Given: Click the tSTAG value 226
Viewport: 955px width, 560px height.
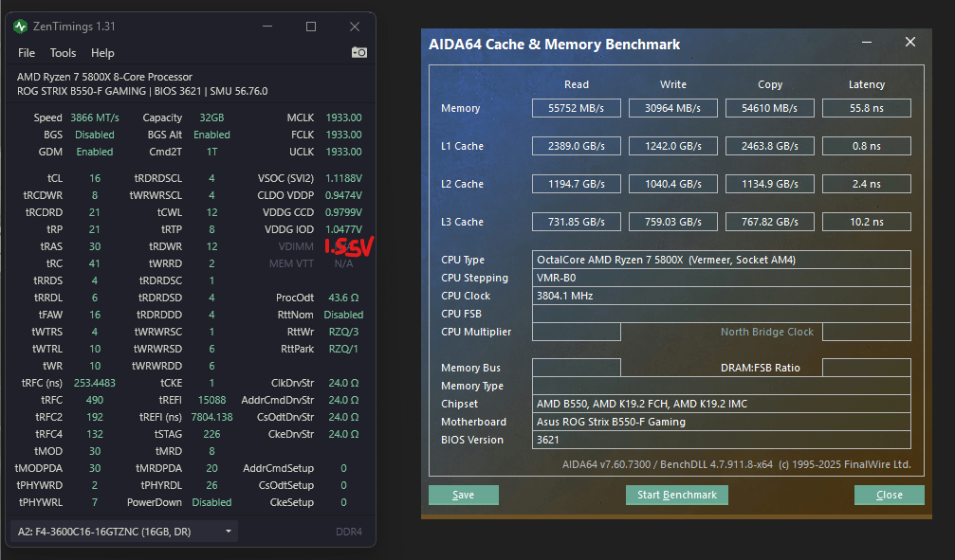Looking at the screenshot, I should 211,434.
